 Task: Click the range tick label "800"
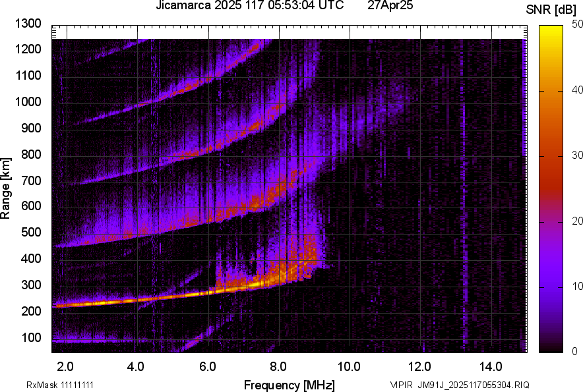click(31, 154)
